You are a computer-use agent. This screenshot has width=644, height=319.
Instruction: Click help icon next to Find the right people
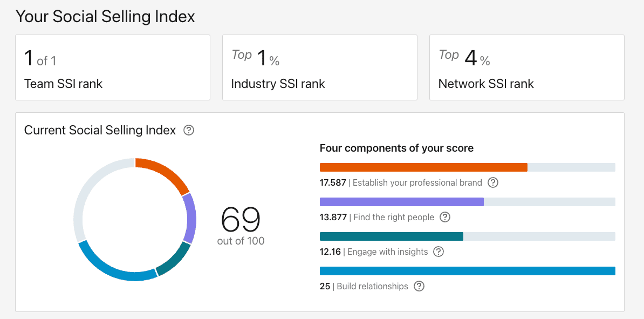445,217
